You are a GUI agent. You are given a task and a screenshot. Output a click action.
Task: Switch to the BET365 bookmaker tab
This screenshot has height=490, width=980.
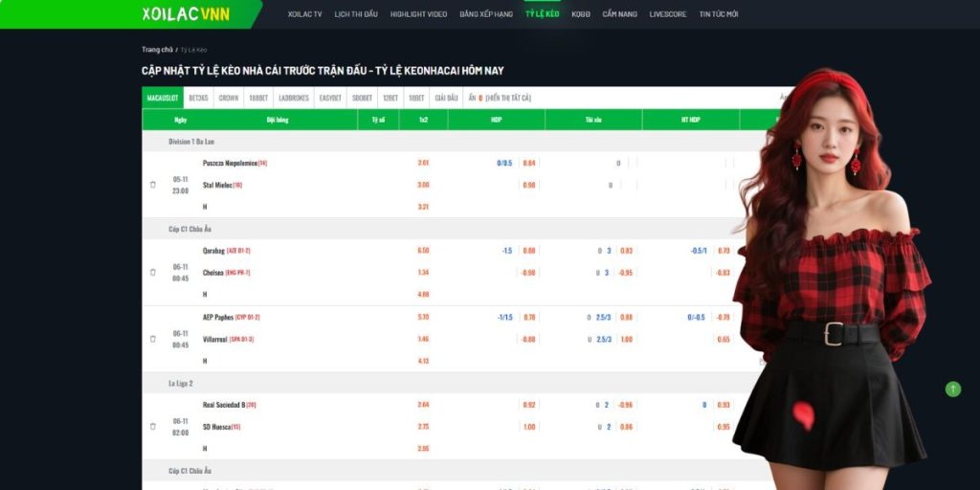coord(198,98)
